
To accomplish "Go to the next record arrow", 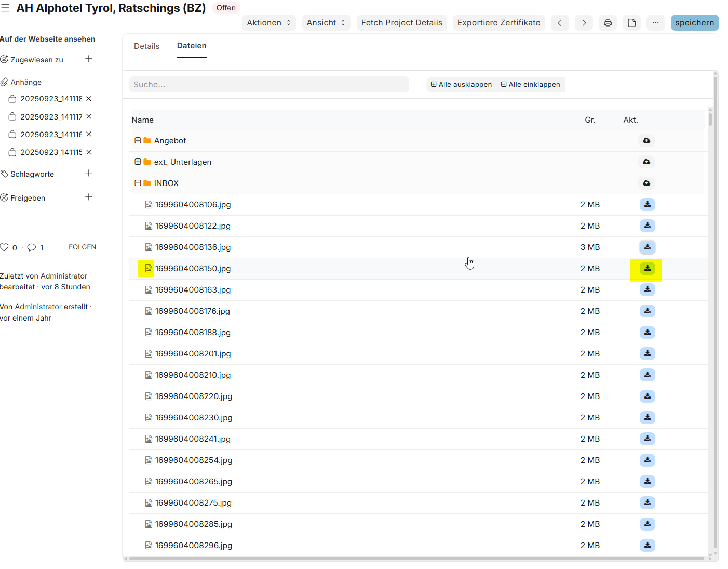I will coord(584,23).
